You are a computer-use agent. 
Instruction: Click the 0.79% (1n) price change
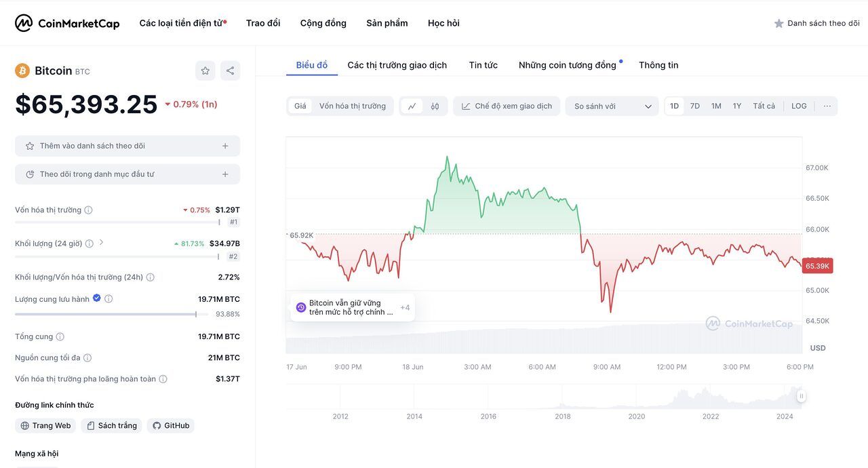pyautogui.click(x=191, y=104)
